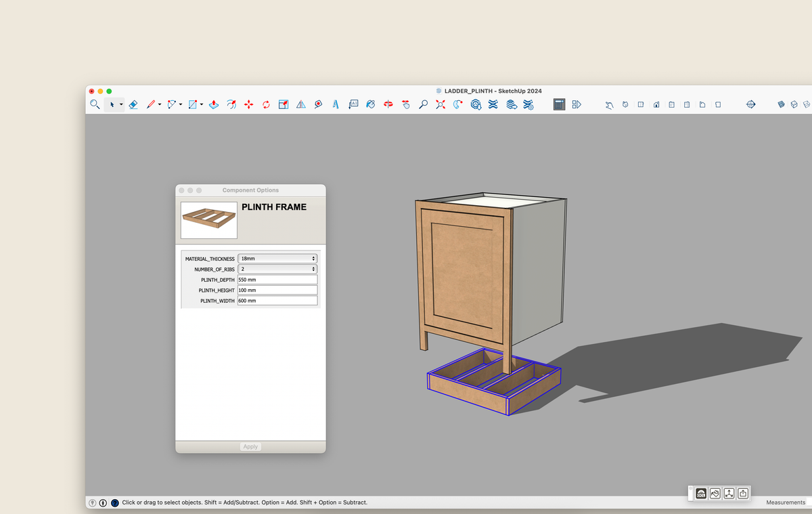Screen dimensions: 812x514
Task: Activate the Rotate tool
Action: (x=266, y=104)
